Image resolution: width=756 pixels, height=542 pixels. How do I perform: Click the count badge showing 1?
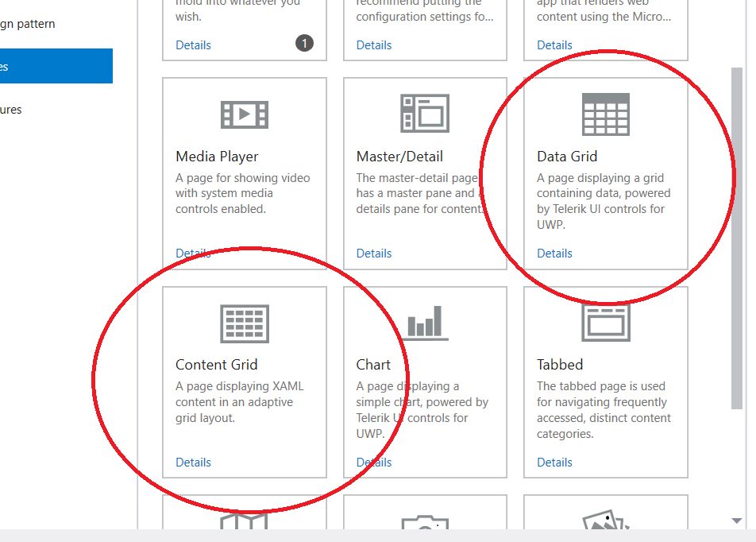click(304, 44)
